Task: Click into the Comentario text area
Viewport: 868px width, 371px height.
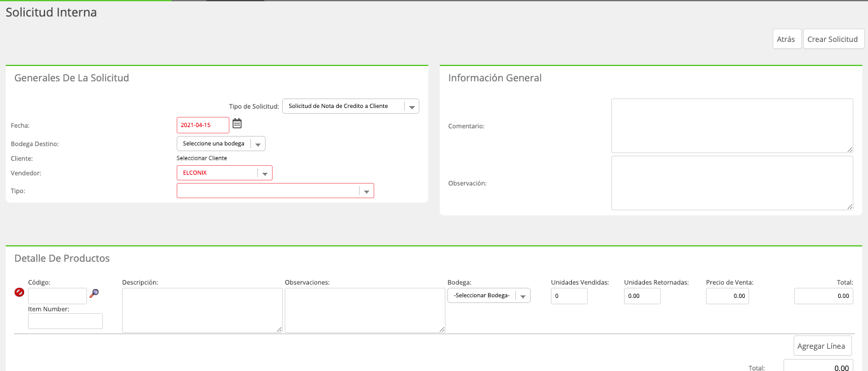Action: 732,126
